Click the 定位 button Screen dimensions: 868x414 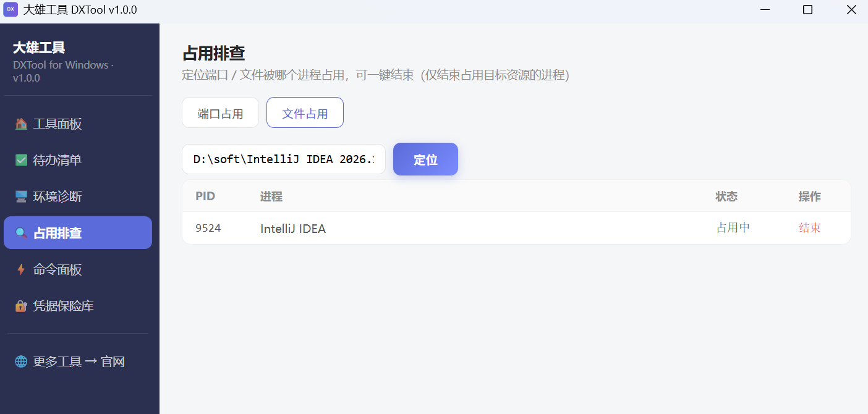click(x=425, y=159)
